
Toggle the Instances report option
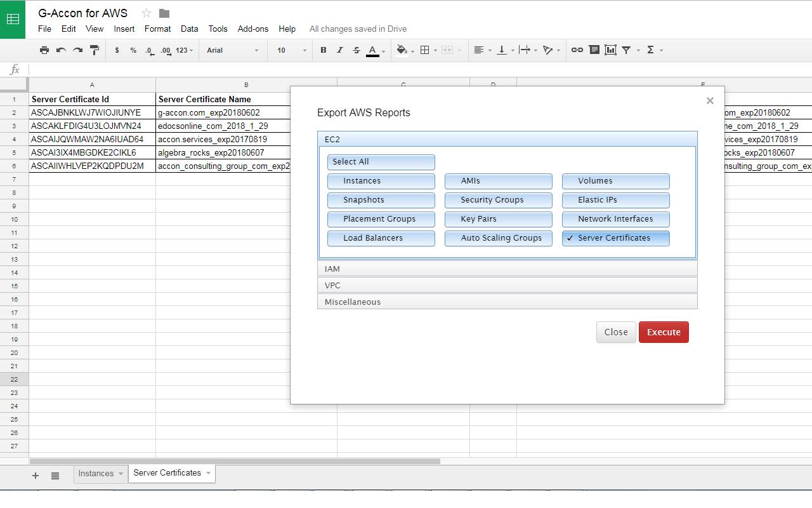point(381,181)
